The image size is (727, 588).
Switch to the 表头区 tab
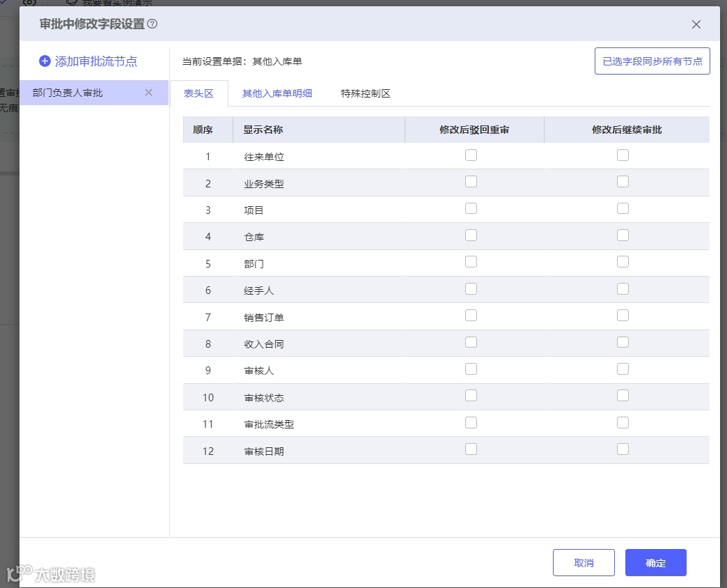coord(198,93)
